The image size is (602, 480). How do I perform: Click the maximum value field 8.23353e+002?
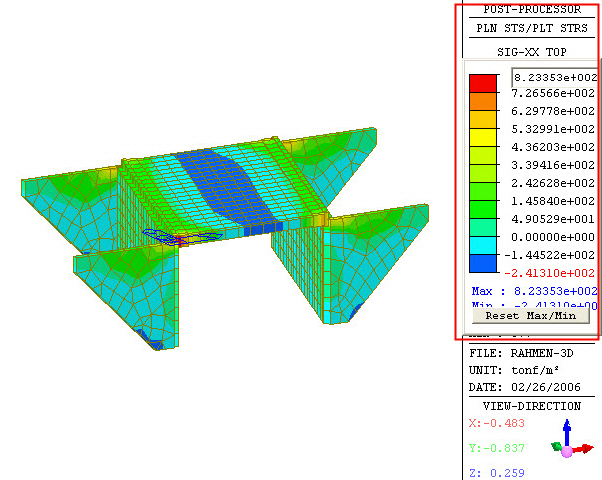click(555, 78)
